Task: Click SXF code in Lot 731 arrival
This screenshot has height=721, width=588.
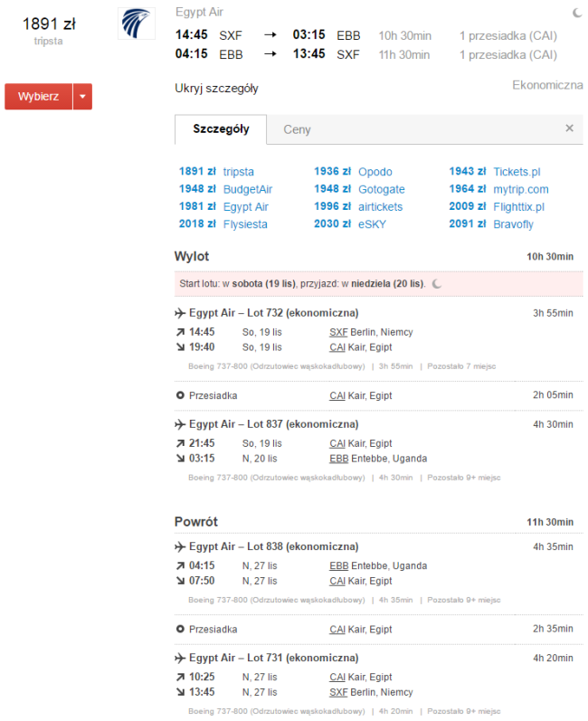Action: 338,692
